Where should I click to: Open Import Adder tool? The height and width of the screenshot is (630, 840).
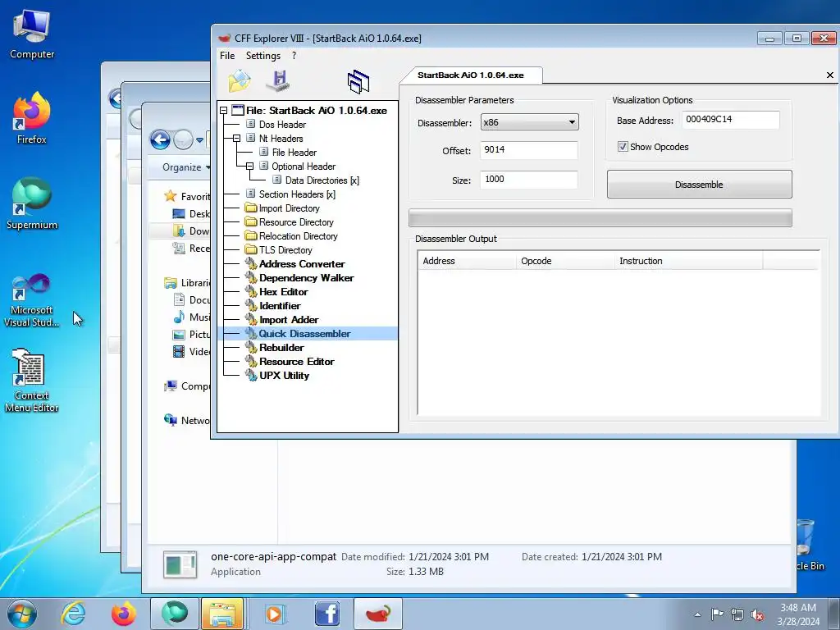click(289, 319)
